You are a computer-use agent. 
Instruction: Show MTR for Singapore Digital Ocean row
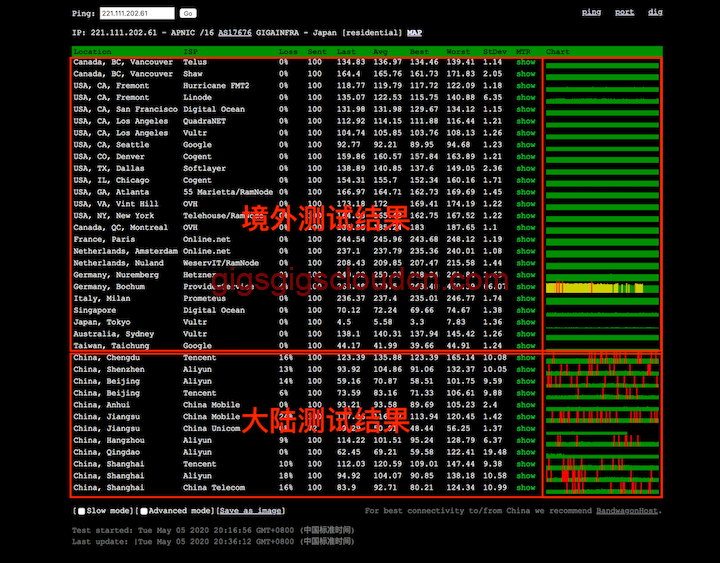(x=525, y=311)
